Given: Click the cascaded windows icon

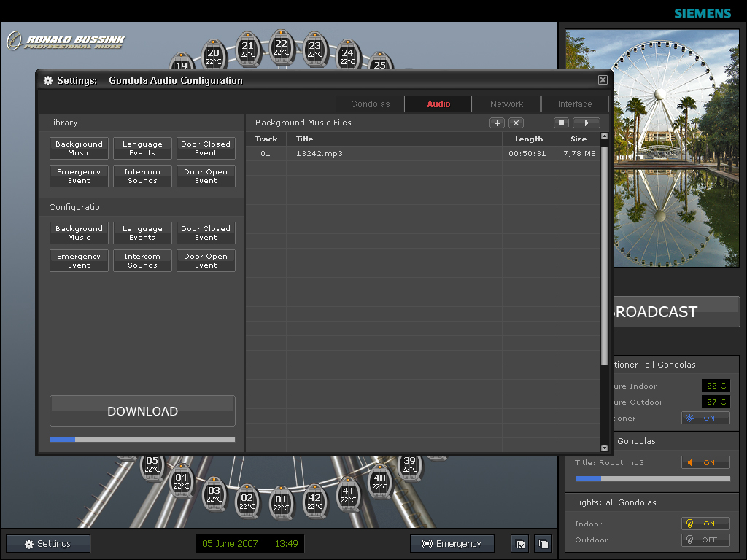Looking at the screenshot, I should [x=543, y=544].
